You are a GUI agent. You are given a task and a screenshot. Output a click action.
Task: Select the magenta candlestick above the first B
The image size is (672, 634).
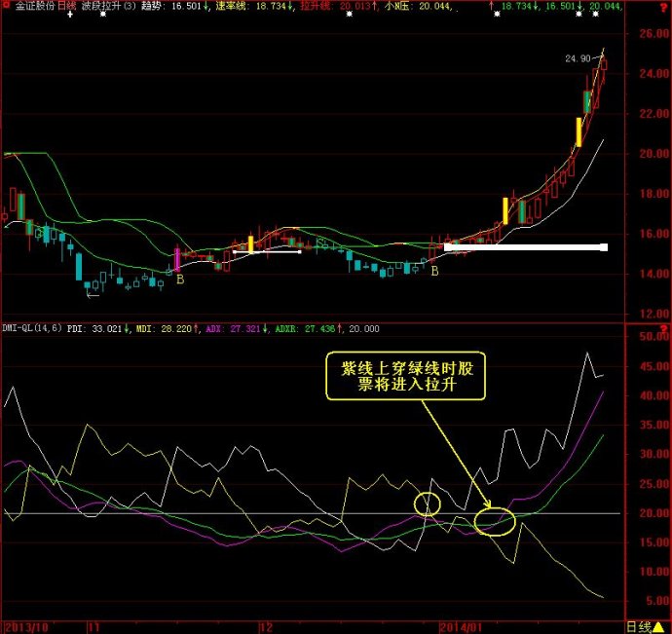177,260
